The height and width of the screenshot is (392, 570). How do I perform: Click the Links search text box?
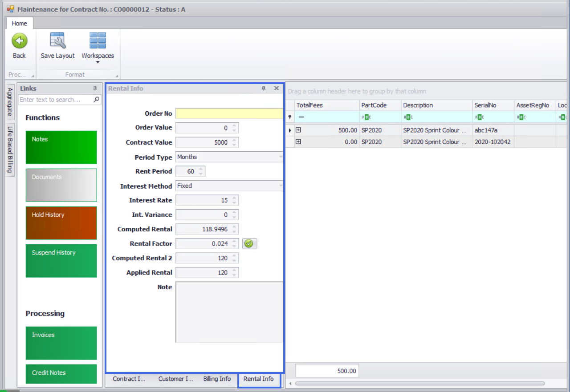pos(56,100)
